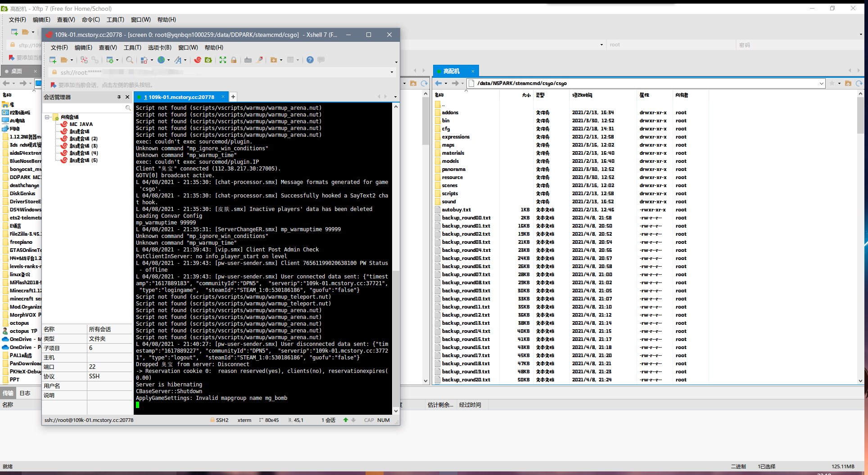This screenshot has height=475, width=868.
Task: Click the highlighter pen icon in Xshell
Action: [260, 60]
